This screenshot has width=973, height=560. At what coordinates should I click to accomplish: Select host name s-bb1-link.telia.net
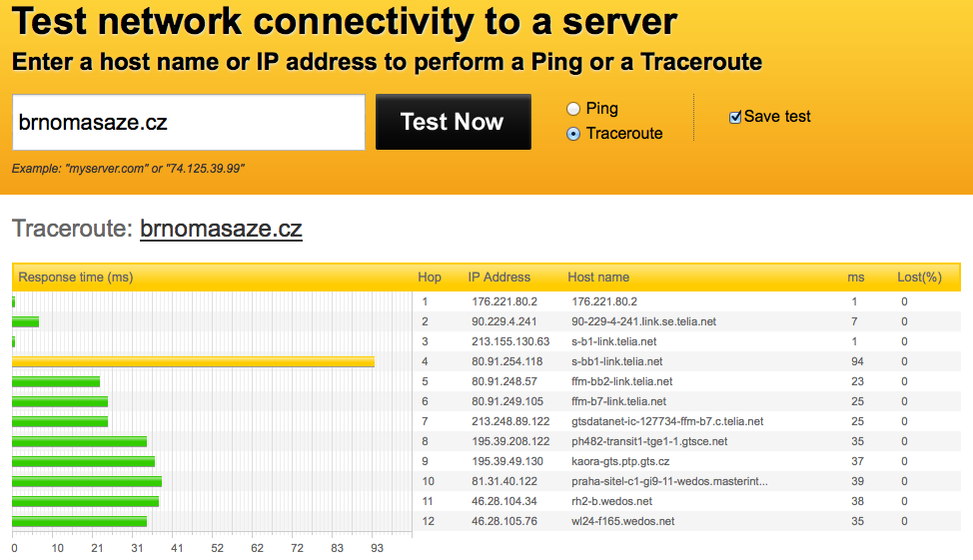(616, 361)
